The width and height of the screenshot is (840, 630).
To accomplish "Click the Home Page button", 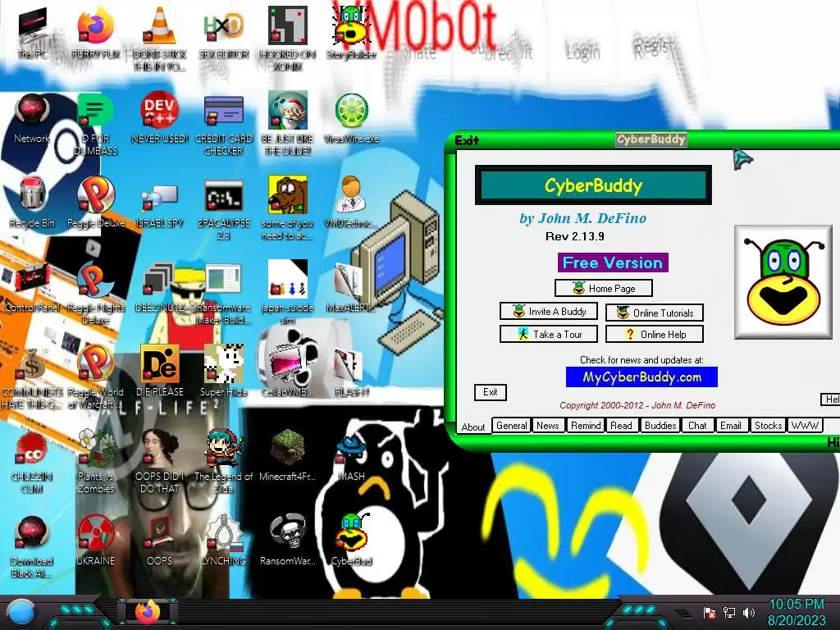I will 603,288.
